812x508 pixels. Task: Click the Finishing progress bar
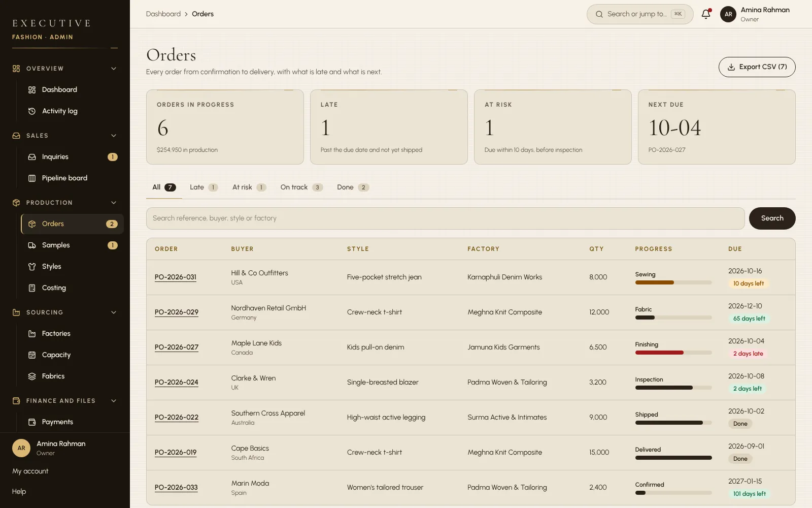coord(673,353)
